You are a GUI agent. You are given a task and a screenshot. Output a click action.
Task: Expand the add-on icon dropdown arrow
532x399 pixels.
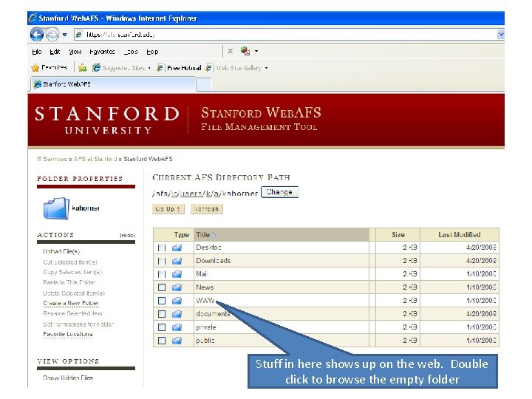click(x=256, y=51)
